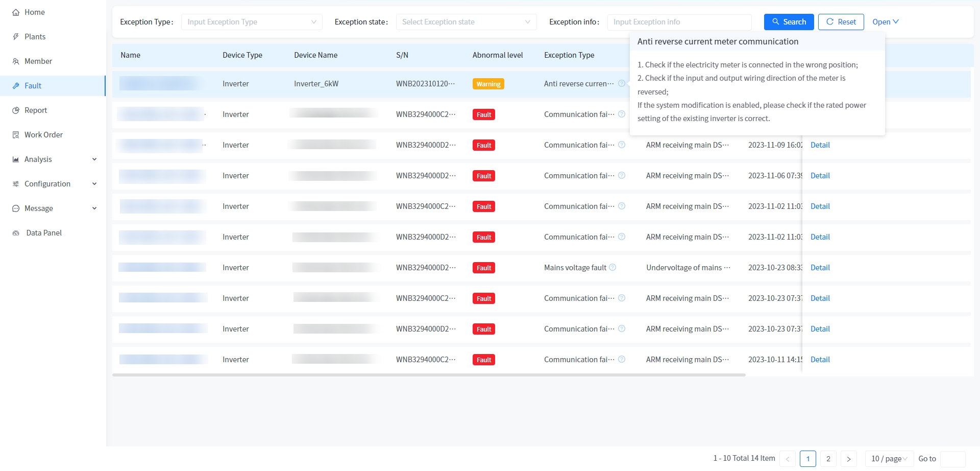Collapse the Analysis sidebar section

tap(94, 159)
